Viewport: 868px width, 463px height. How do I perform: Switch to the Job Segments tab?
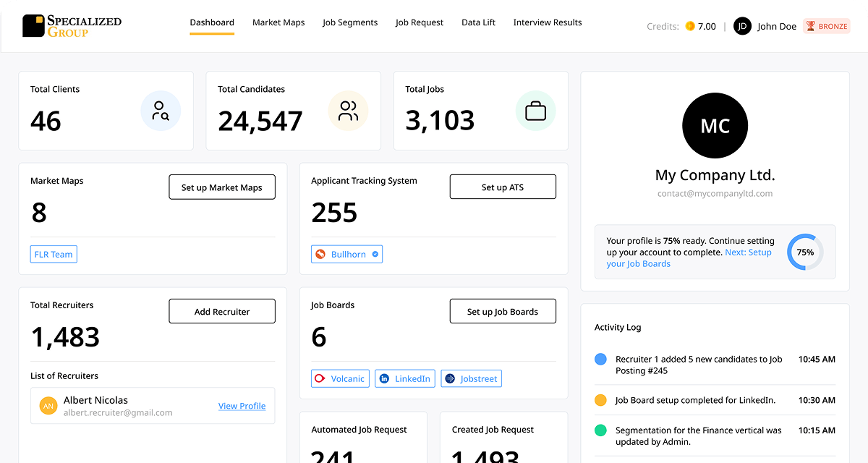coord(350,22)
